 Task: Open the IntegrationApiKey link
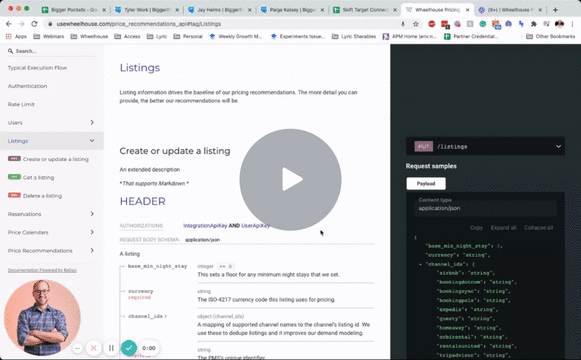205,226
